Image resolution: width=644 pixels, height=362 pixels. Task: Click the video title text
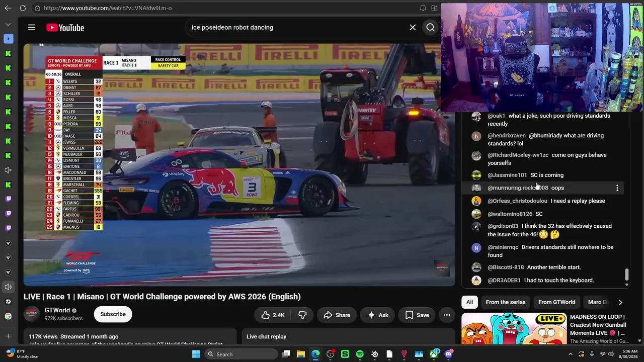coord(162,297)
